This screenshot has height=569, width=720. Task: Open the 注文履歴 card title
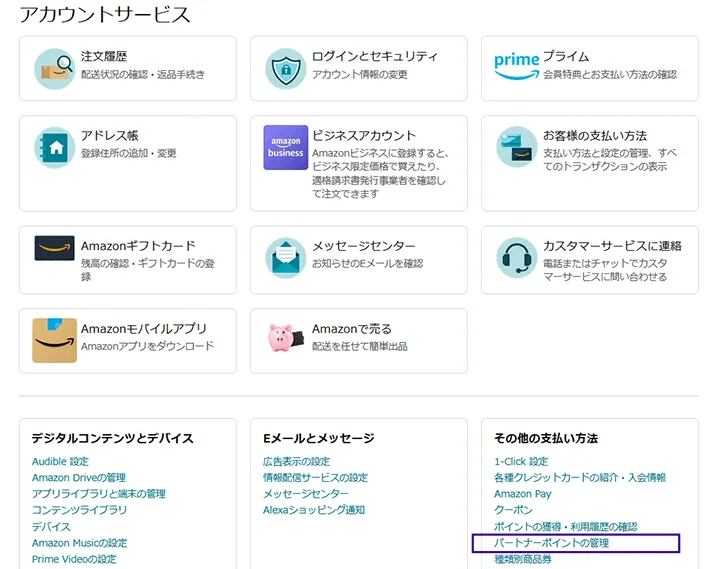104,56
